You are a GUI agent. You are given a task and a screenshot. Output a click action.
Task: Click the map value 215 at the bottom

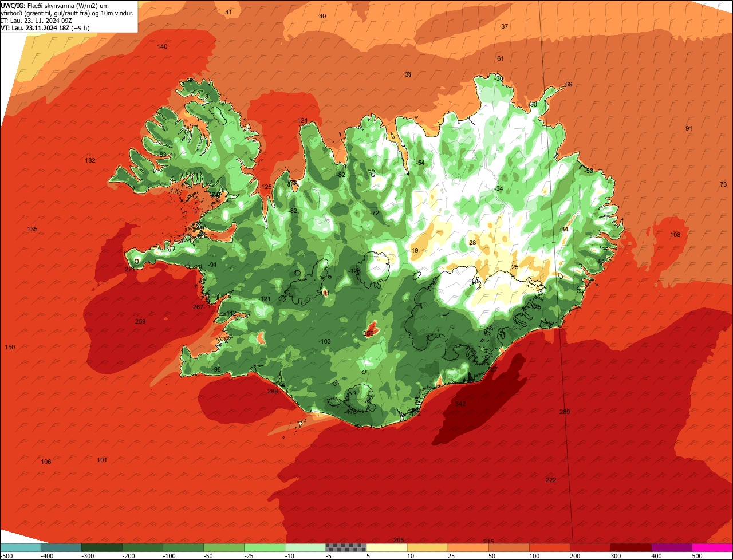[488, 541]
